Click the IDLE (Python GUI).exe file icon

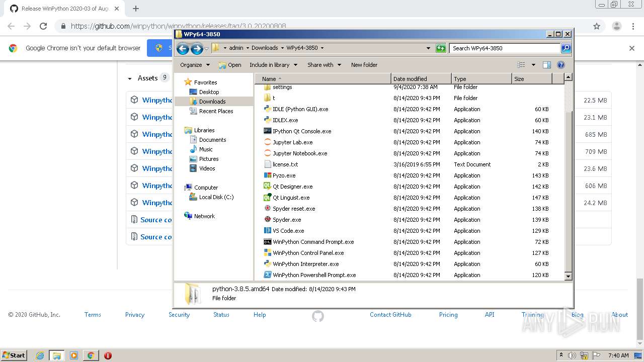[x=268, y=109]
